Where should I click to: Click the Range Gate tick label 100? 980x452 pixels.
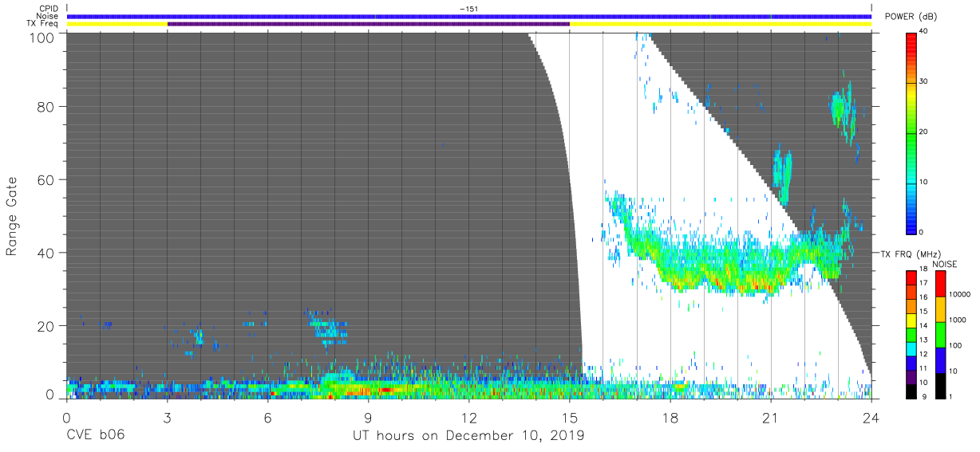pos(43,37)
